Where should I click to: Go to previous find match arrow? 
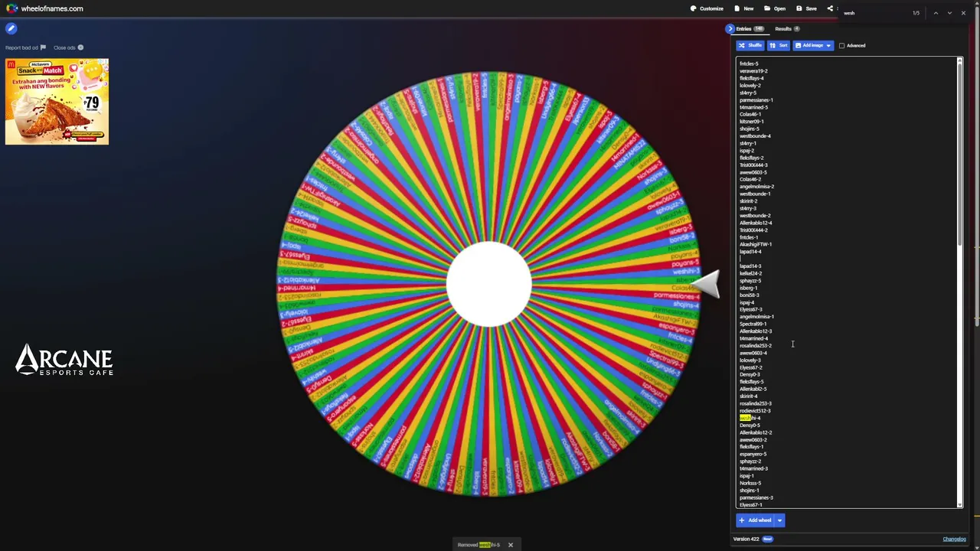tap(936, 13)
